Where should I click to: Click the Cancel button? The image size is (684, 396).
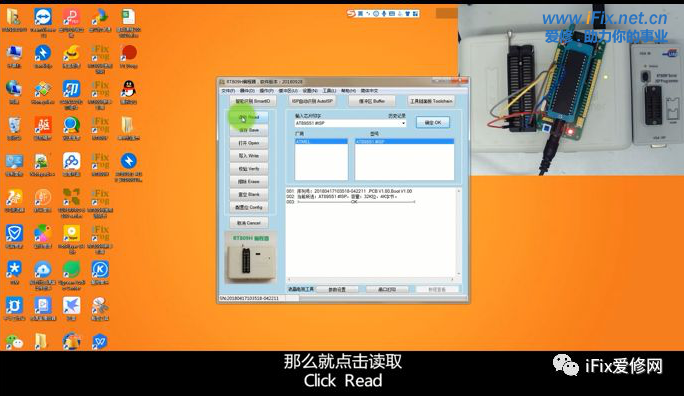coord(249,223)
